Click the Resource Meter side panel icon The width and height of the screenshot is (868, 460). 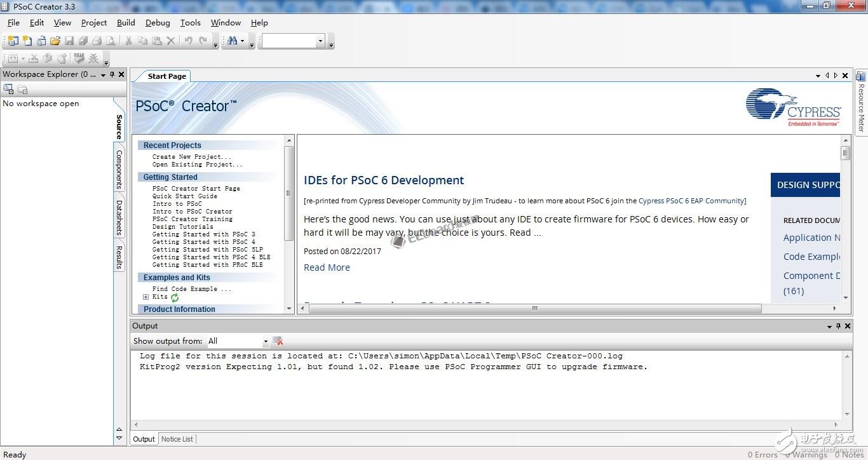click(861, 77)
